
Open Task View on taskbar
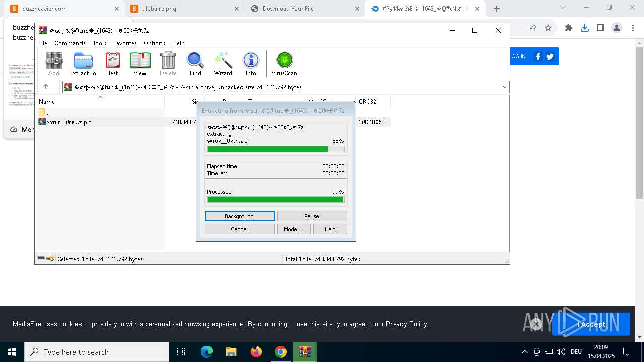pyautogui.click(x=181, y=352)
